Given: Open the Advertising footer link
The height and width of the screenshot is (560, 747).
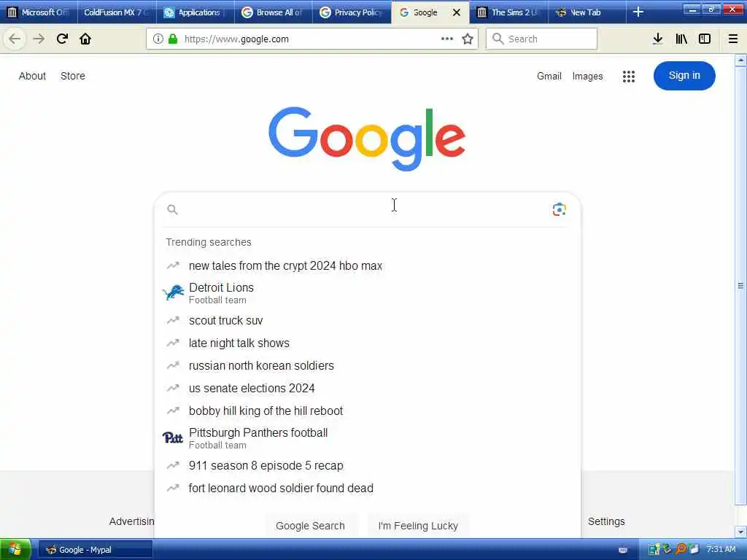Looking at the screenshot, I should tap(131, 521).
